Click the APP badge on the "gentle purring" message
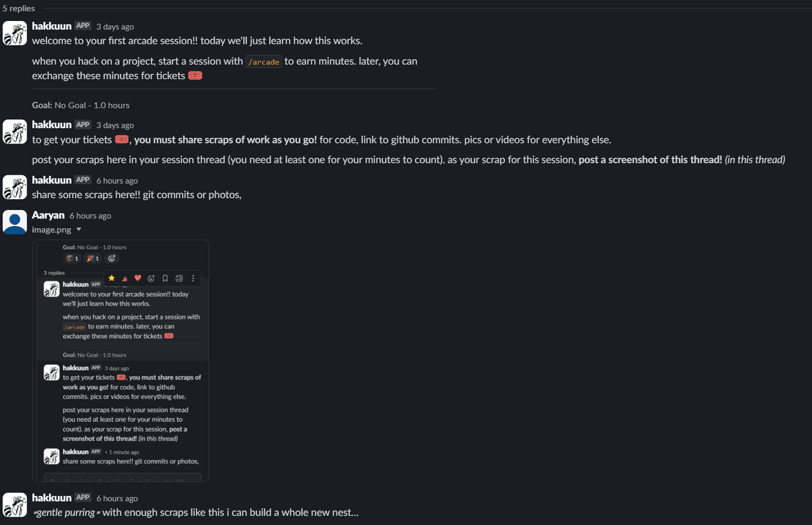 82,498
